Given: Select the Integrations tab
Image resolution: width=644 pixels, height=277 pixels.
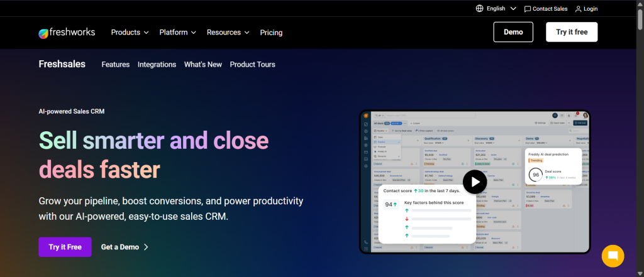Looking at the screenshot, I should click(x=157, y=64).
